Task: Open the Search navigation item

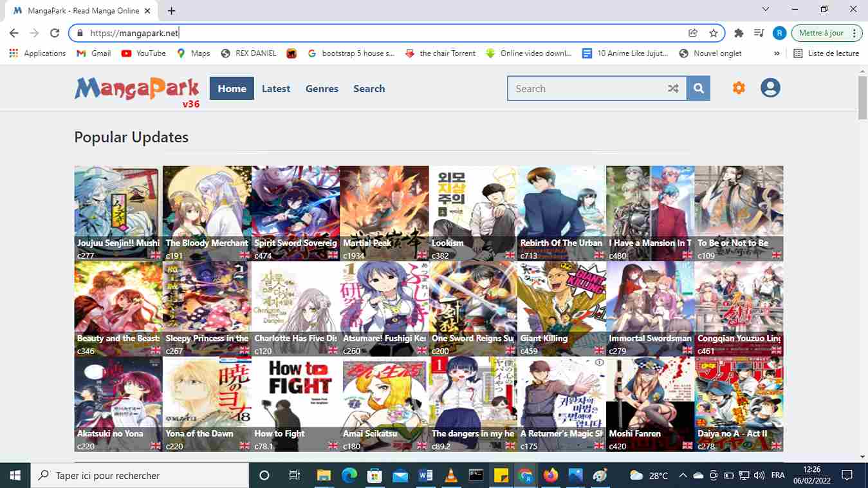Action: pyautogui.click(x=369, y=89)
